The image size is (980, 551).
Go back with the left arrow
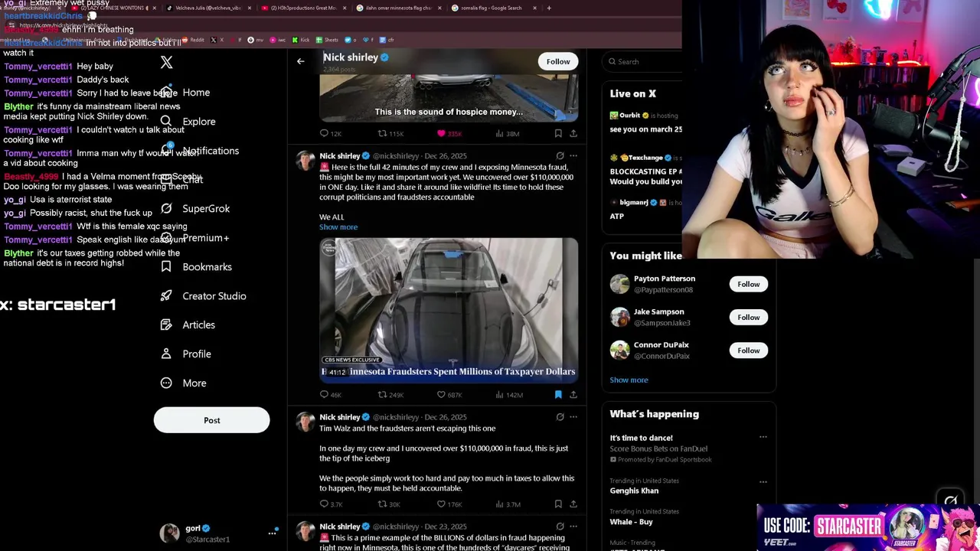(301, 61)
